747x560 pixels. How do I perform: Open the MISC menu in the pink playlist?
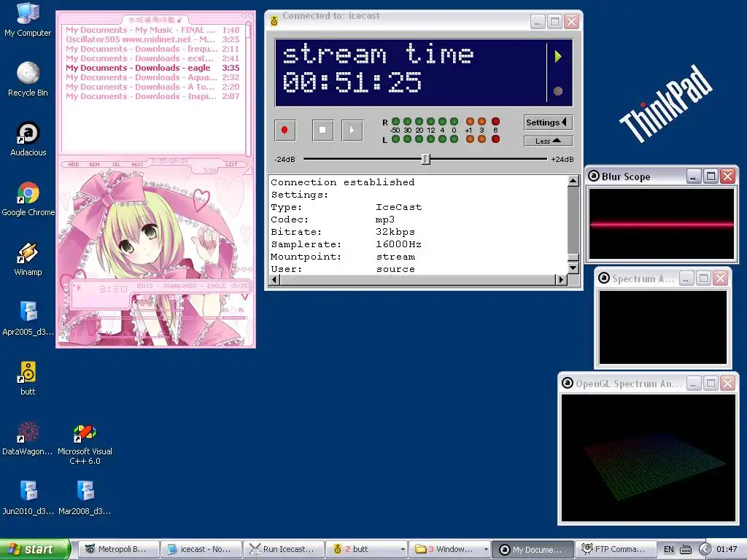pos(137,164)
